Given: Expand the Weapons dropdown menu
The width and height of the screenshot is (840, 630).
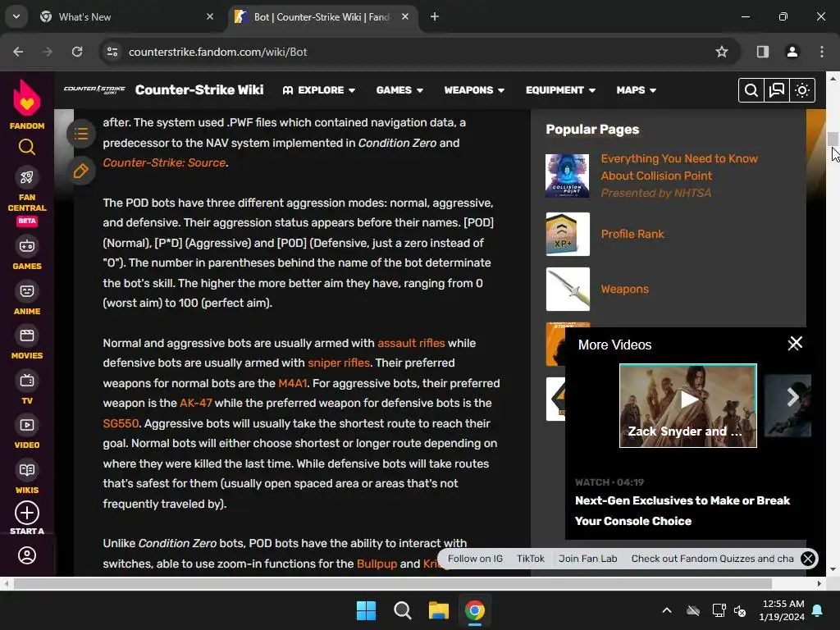Looking at the screenshot, I should (x=474, y=90).
